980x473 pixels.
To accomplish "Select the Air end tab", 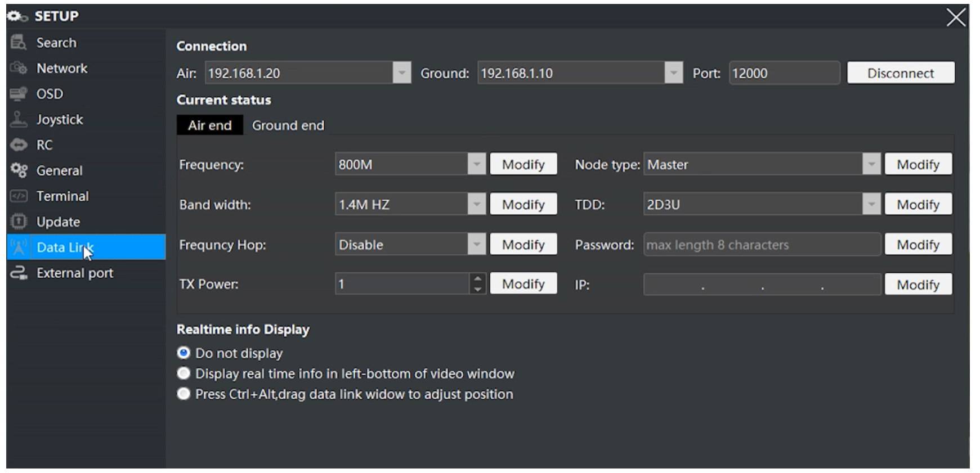I will pos(209,125).
